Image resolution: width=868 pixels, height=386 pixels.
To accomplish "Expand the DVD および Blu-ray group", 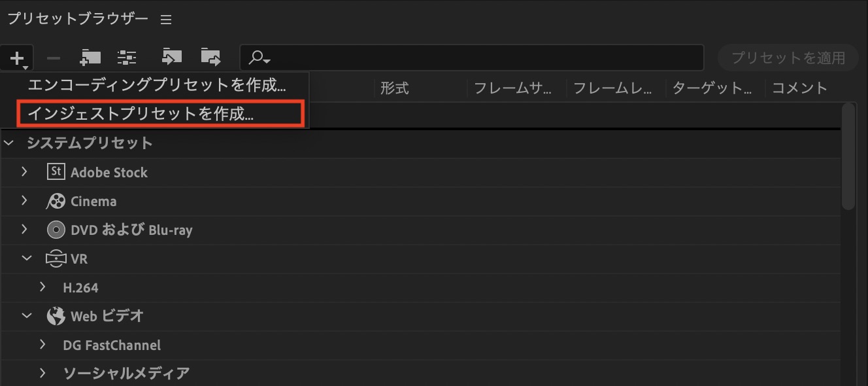I will pos(25,230).
